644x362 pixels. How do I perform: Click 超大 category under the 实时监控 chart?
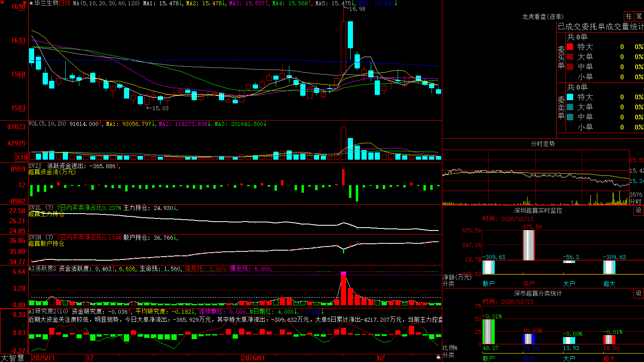click(x=609, y=284)
